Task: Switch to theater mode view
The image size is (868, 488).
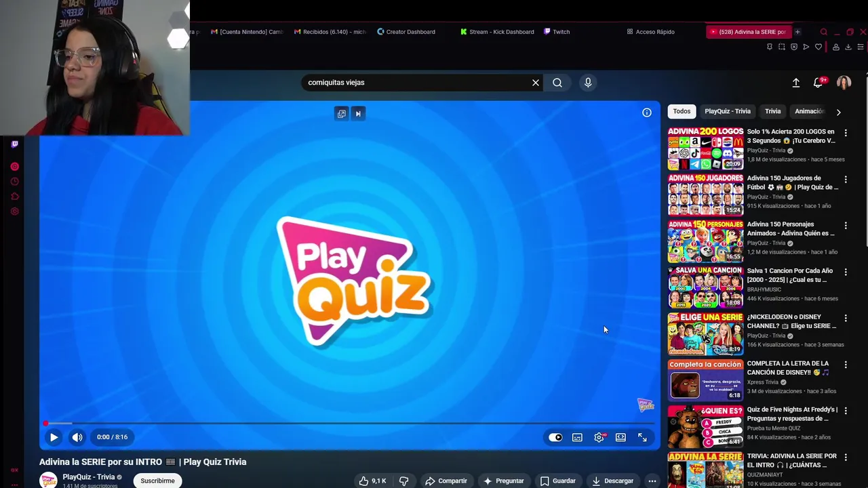Action: click(x=620, y=437)
